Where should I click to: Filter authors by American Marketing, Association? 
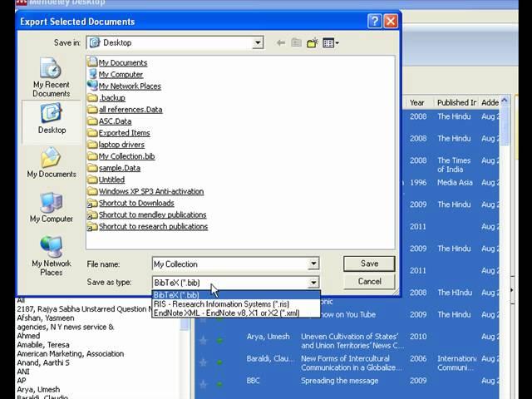[x=70, y=353]
